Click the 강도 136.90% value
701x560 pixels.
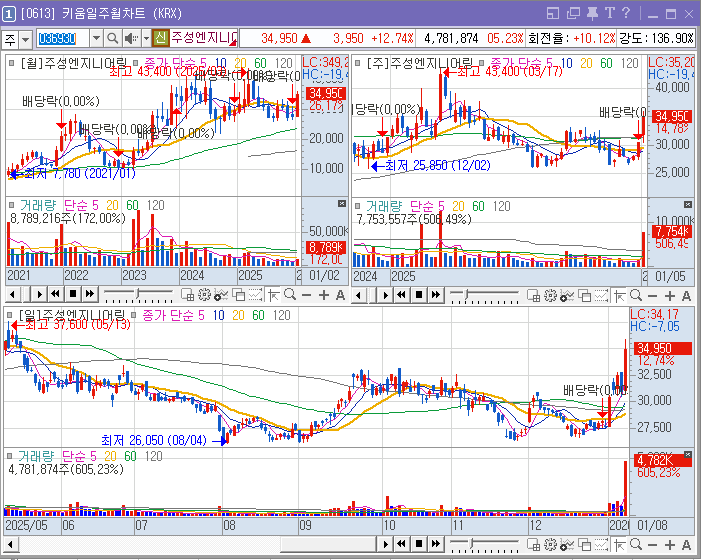[673, 38]
